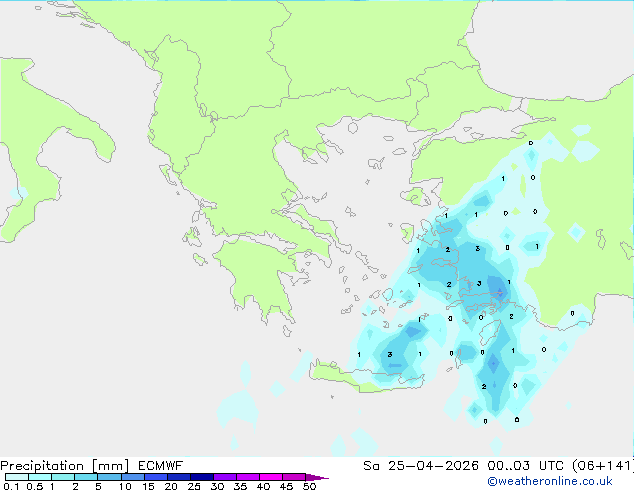Click the ECMWF model label
This screenshot has width=634, height=490.
(x=161, y=466)
